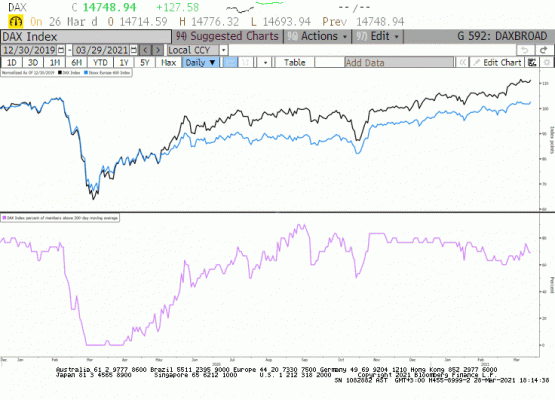Click the black DAX Index legend swatch

60,73
